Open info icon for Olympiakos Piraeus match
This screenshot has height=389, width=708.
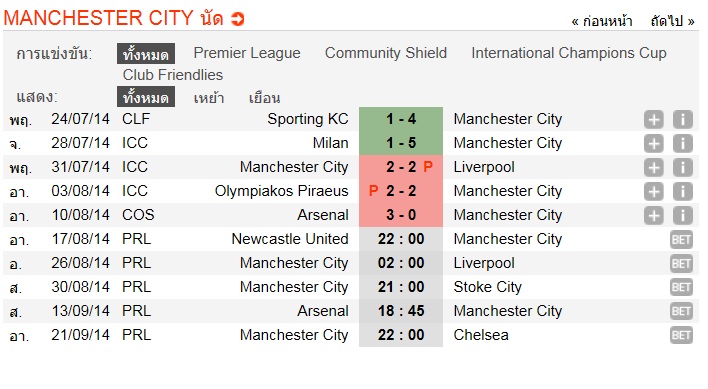pos(683,191)
